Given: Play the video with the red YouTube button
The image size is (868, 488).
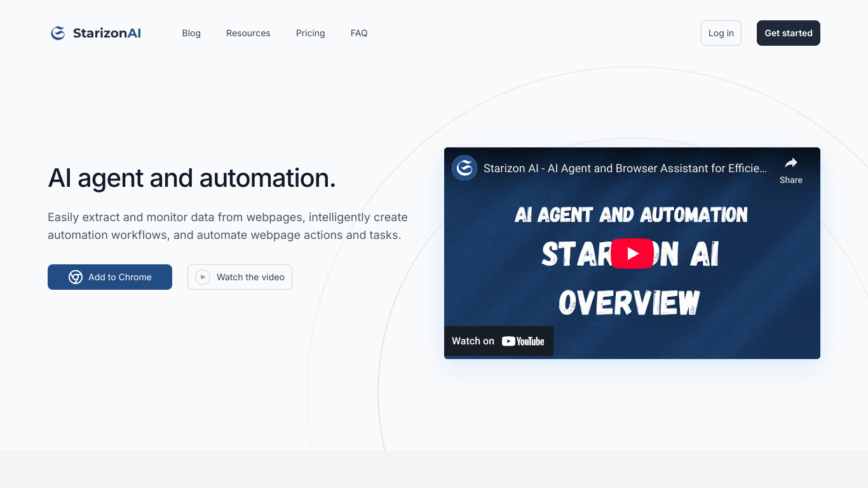Looking at the screenshot, I should pyautogui.click(x=632, y=254).
